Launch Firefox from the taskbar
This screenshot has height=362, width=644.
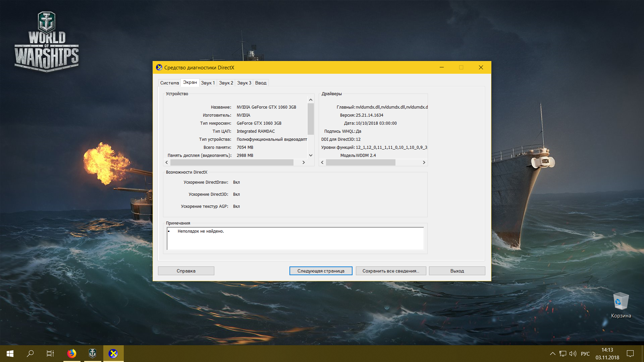point(71,353)
